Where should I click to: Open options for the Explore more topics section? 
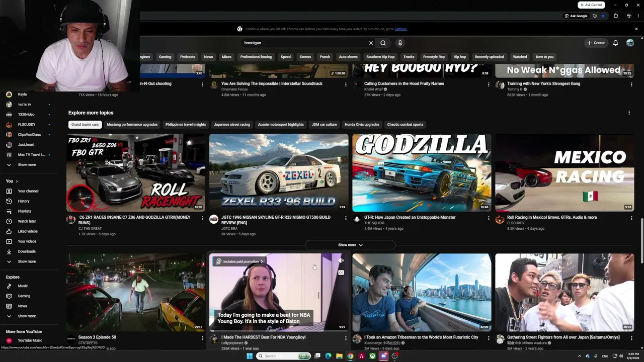pyautogui.click(x=629, y=113)
